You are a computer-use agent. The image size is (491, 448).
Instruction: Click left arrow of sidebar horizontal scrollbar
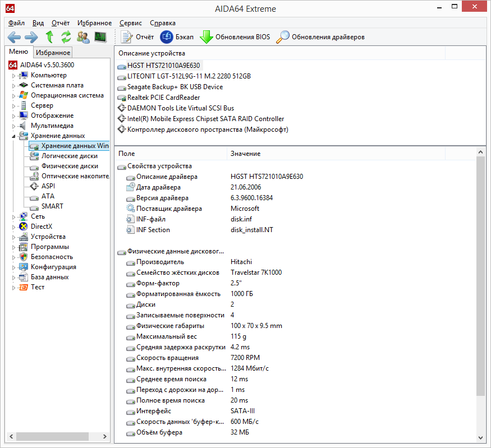pos(11,436)
